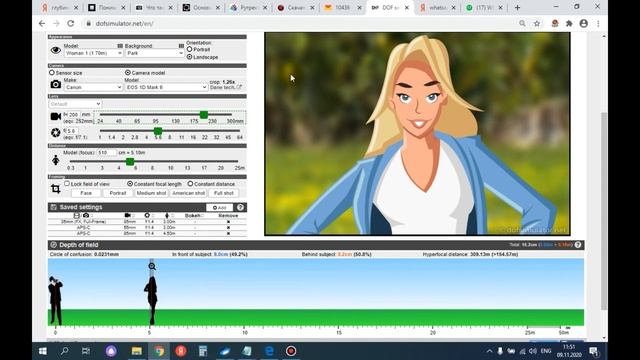
Task: Bookmark this page with star icon
Action: (x=537, y=24)
